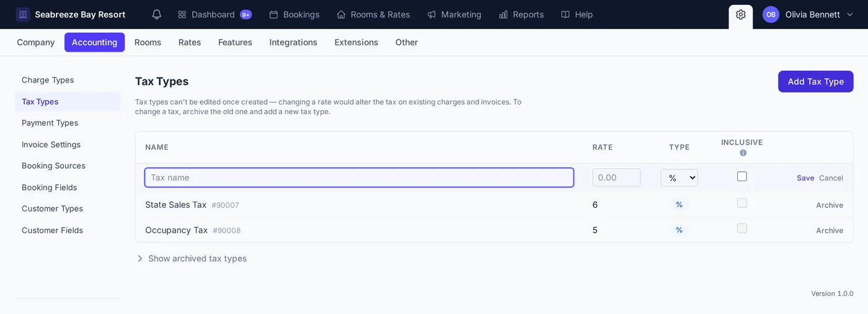Image resolution: width=868 pixels, height=314 pixels.
Task: Open the Reports section
Action: [x=521, y=14]
